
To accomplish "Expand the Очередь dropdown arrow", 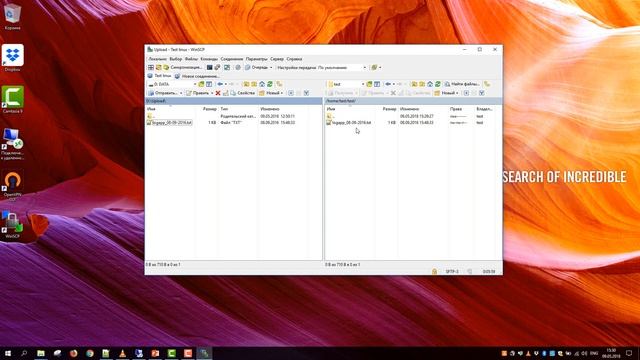I will [271, 67].
